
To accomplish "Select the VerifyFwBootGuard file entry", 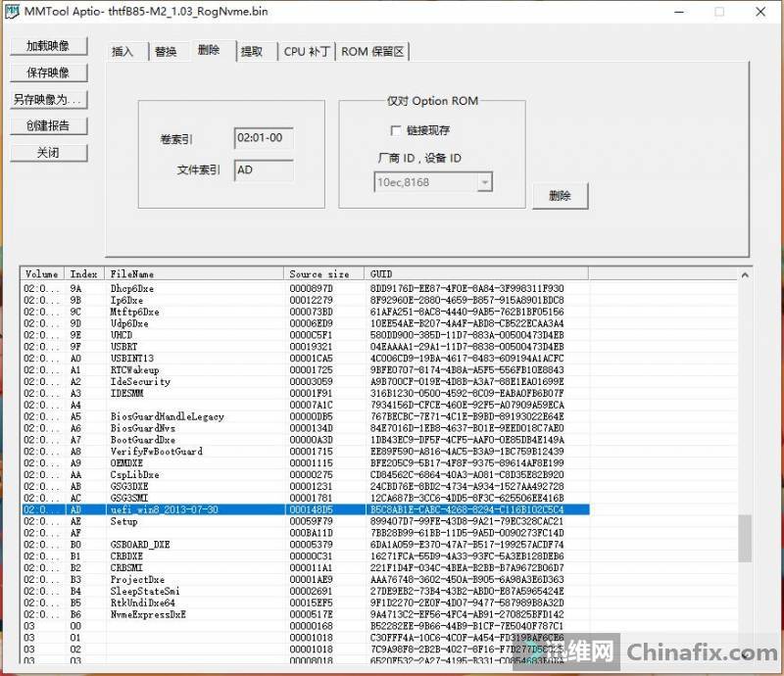I will (x=305, y=452).
